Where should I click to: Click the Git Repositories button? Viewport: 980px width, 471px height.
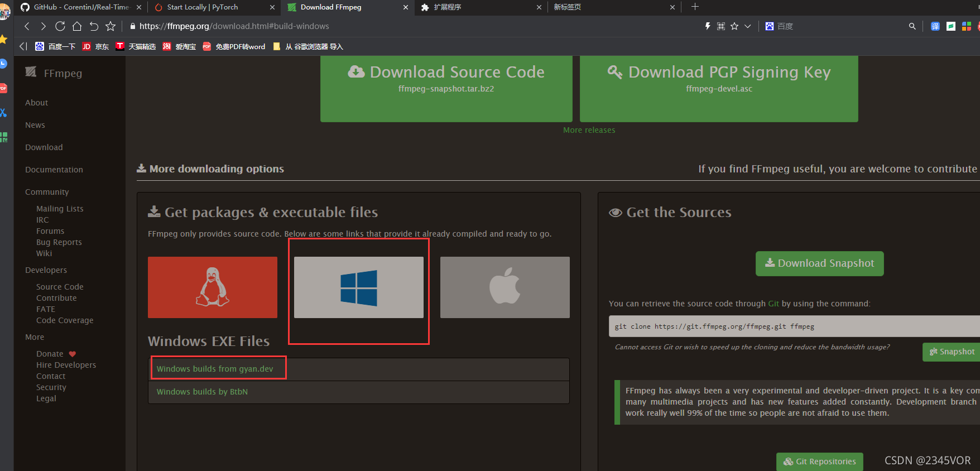tap(820, 462)
